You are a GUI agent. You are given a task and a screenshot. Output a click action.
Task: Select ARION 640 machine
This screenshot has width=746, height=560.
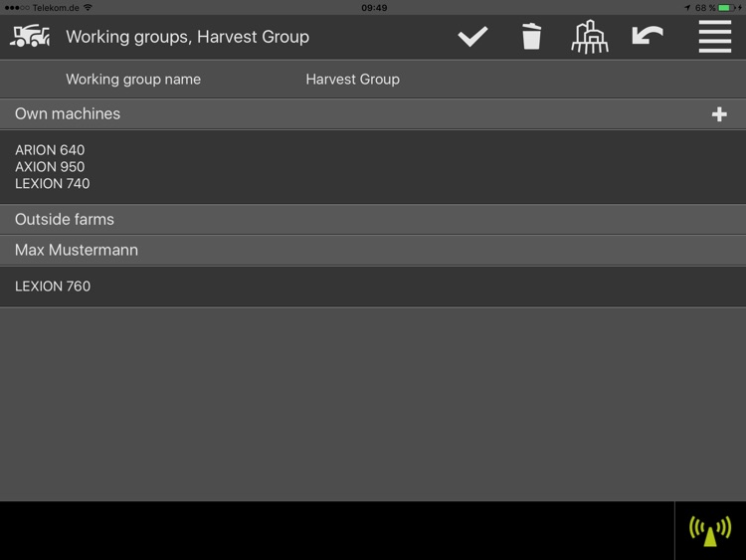tap(50, 150)
